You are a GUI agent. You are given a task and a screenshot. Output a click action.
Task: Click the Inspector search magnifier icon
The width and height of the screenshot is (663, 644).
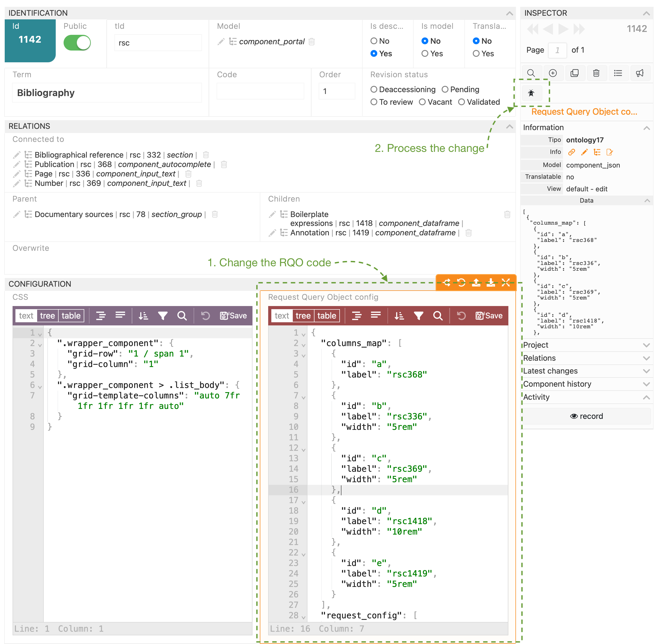[x=531, y=73]
